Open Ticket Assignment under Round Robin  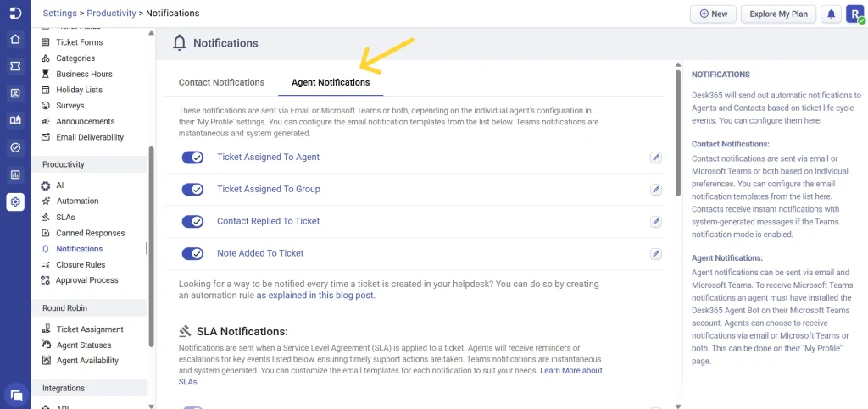[90, 329]
